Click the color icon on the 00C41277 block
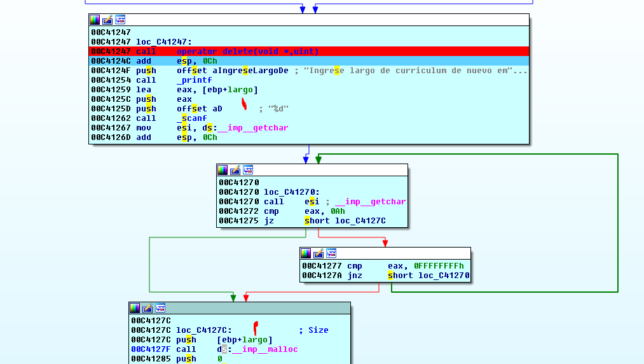The image size is (644, 364). coord(306,253)
